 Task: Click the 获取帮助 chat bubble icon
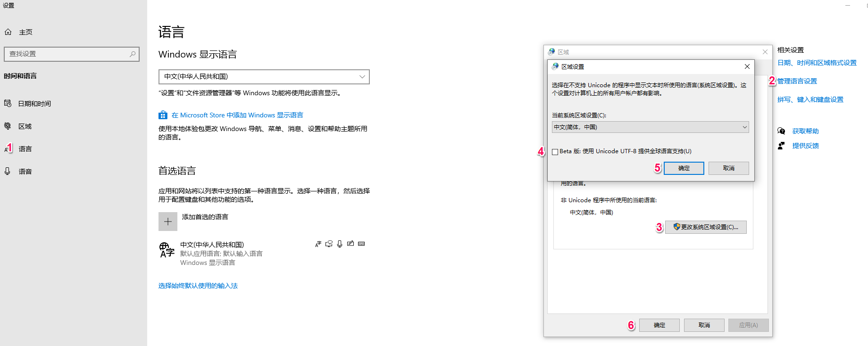pyautogui.click(x=781, y=131)
